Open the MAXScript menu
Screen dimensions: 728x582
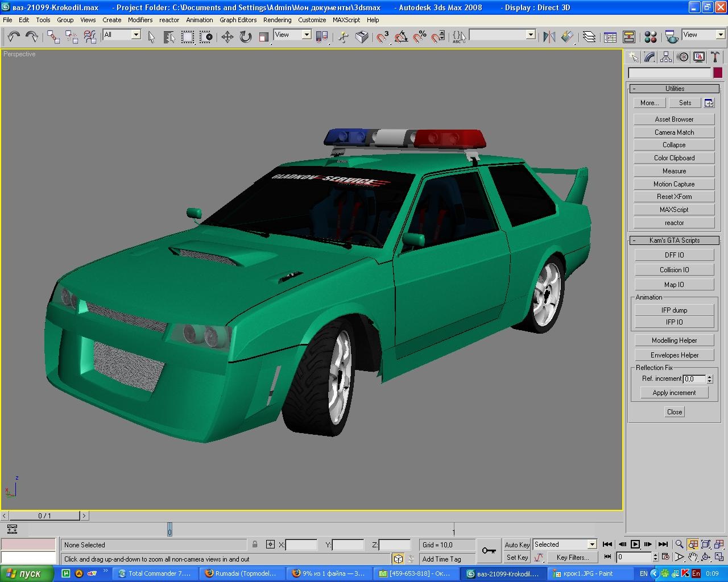tap(346, 20)
